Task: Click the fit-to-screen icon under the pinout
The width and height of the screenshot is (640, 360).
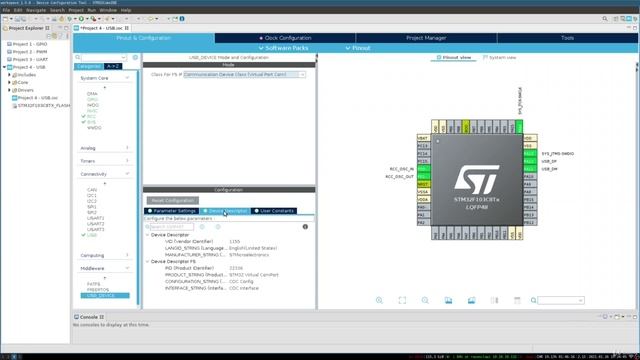Action: (x=402, y=300)
